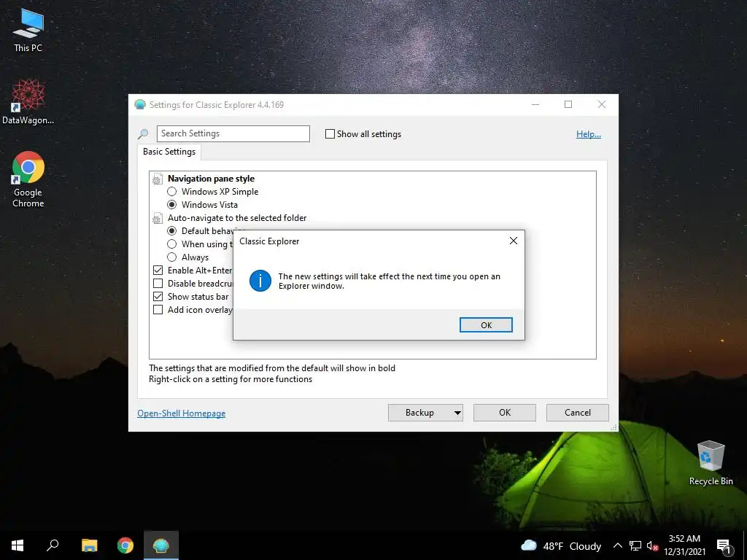The height and width of the screenshot is (560, 747).
Task: Toggle Disable breadcrumbs checkbox
Action: tap(158, 284)
